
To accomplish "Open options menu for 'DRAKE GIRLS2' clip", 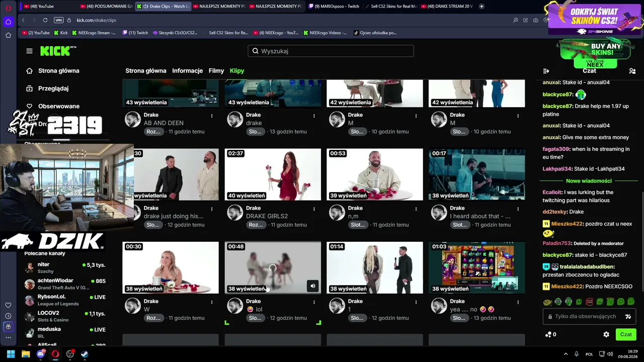I will [x=314, y=209].
